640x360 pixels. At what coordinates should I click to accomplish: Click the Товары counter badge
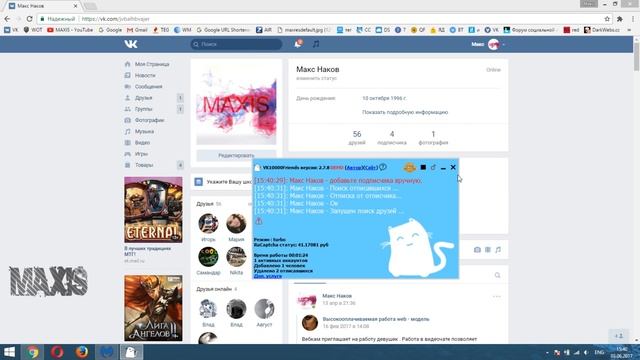pos(180,165)
